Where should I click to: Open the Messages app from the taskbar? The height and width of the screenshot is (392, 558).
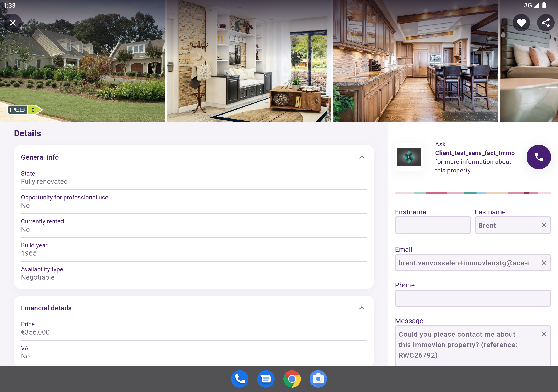[x=266, y=379]
